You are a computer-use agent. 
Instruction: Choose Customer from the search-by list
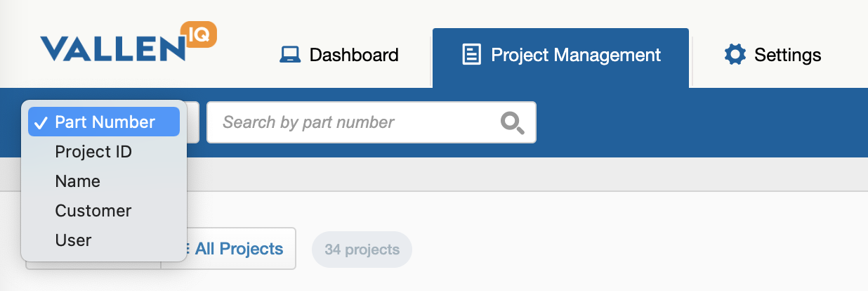pyautogui.click(x=93, y=211)
